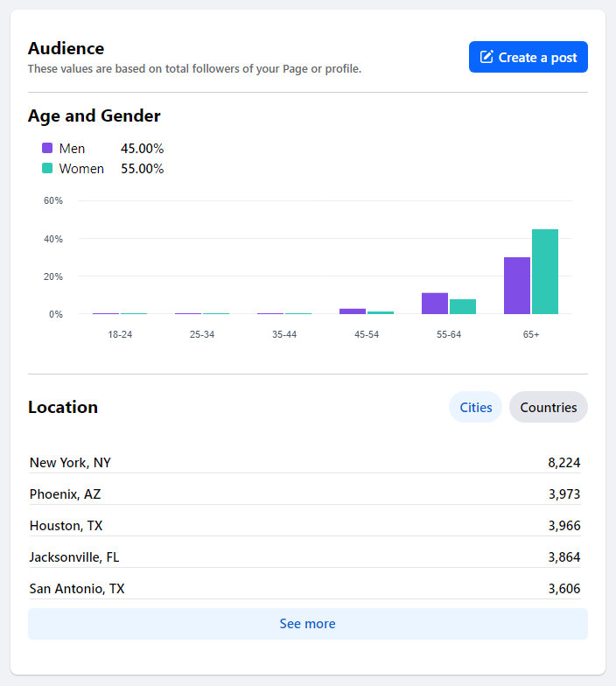Switch to the Countries tab
This screenshot has height=686, width=616.
548,407
